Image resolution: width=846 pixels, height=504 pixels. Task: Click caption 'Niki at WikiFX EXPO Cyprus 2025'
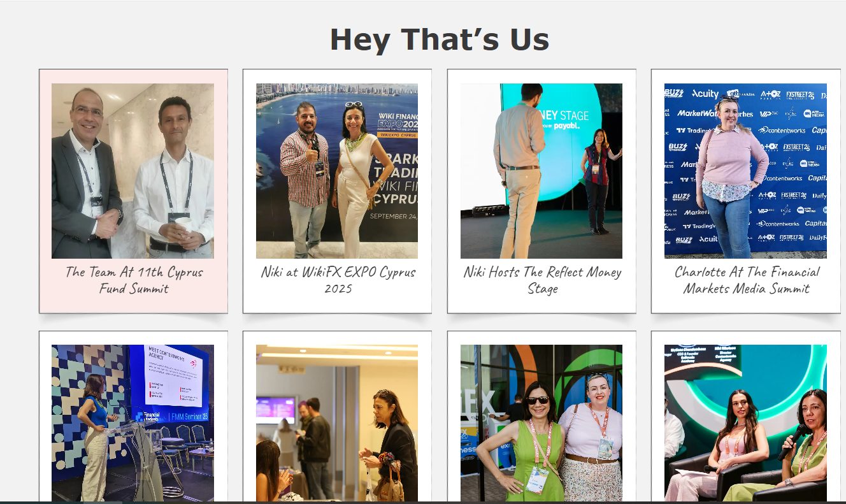pos(338,280)
